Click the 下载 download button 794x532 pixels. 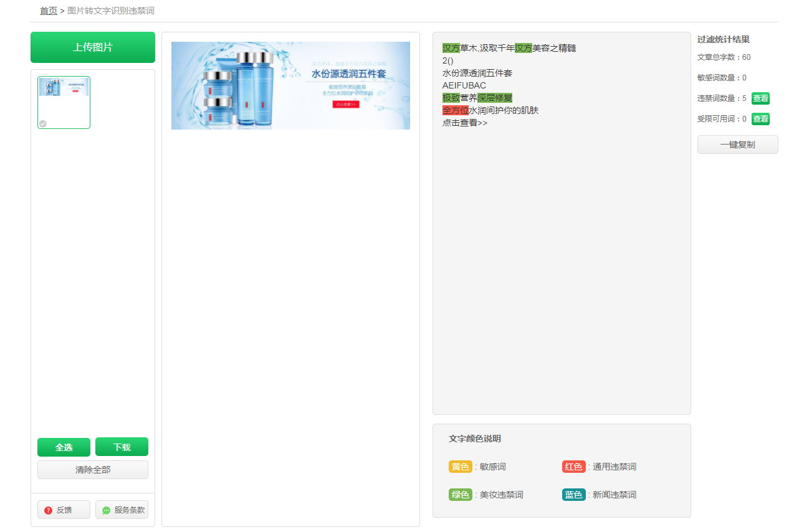tap(122, 447)
